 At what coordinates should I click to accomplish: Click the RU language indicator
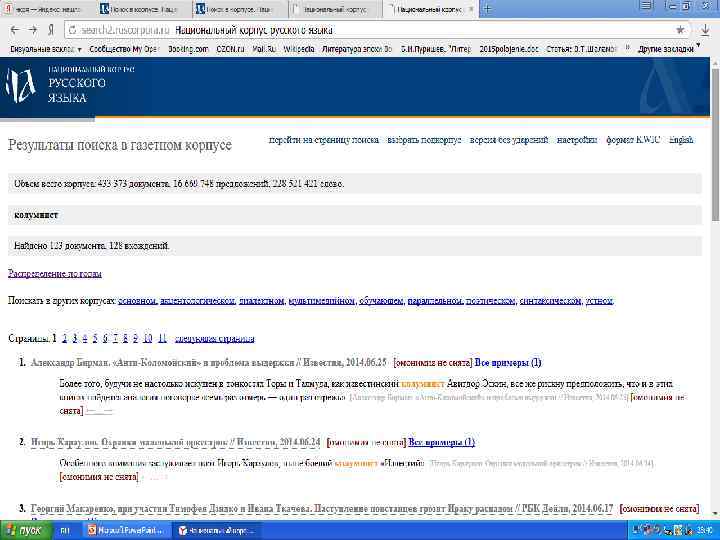pyautogui.click(x=65, y=531)
